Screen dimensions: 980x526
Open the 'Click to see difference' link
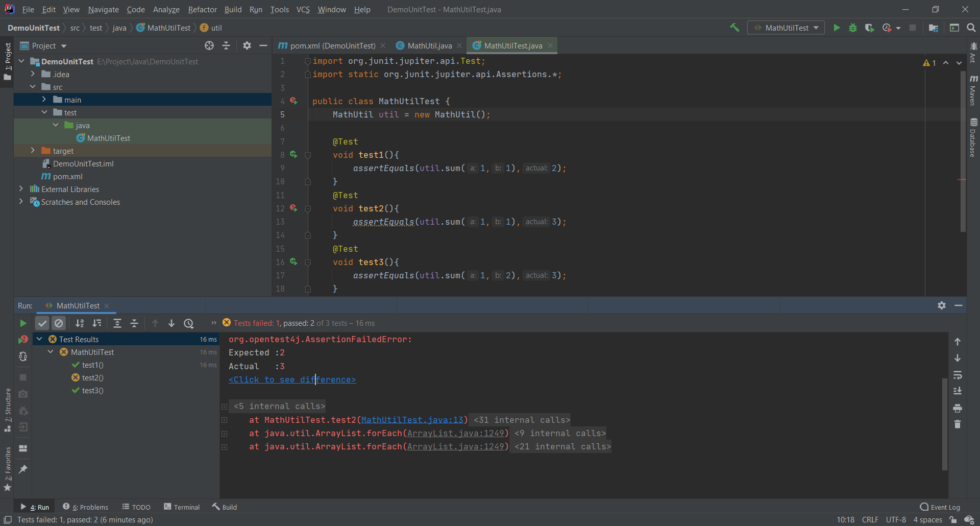coord(292,379)
